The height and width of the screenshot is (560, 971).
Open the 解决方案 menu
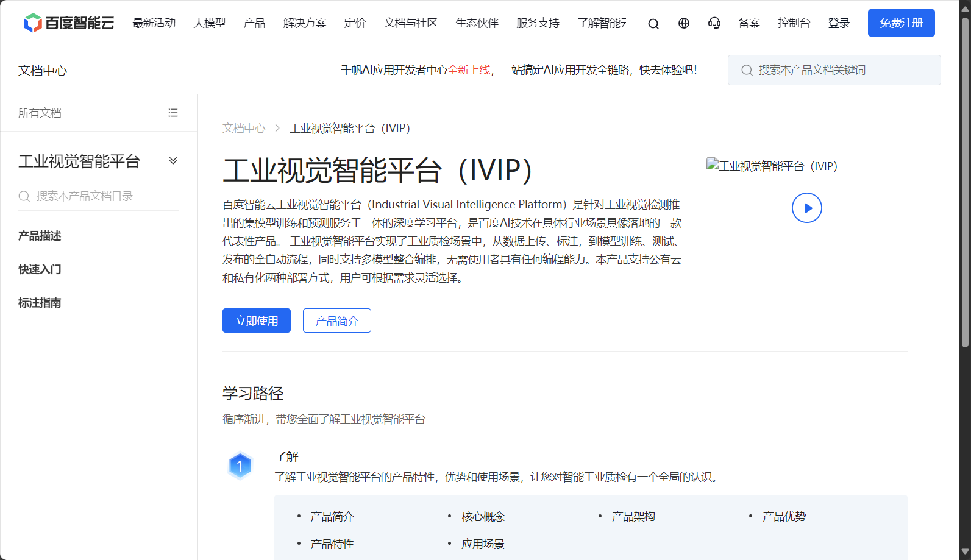305,23
